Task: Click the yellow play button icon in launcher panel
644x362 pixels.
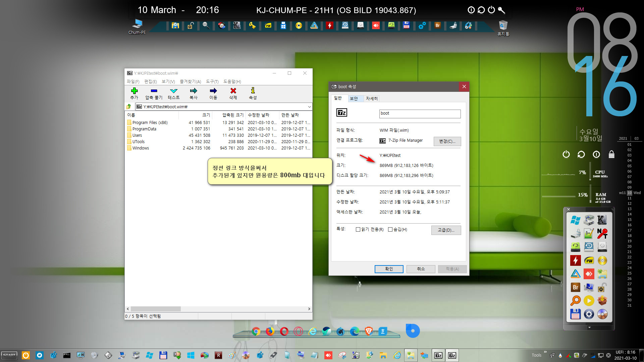Action: [x=589, y=301]
